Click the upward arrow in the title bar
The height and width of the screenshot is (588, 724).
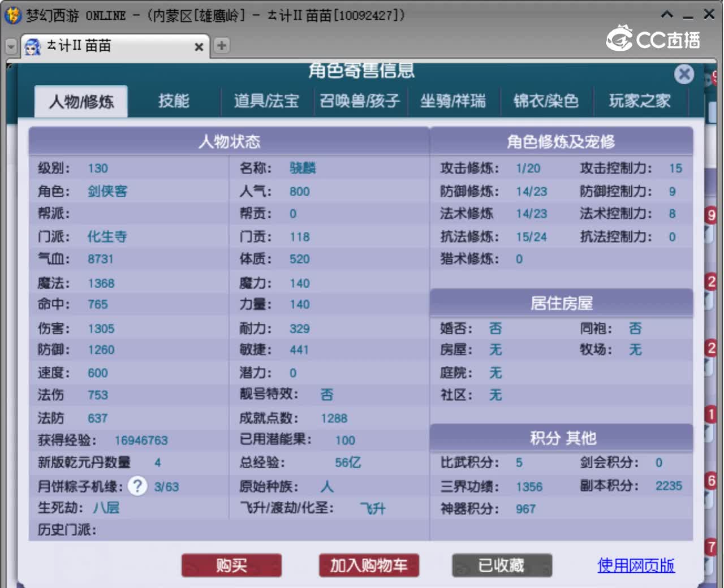[x=667, y=14]
